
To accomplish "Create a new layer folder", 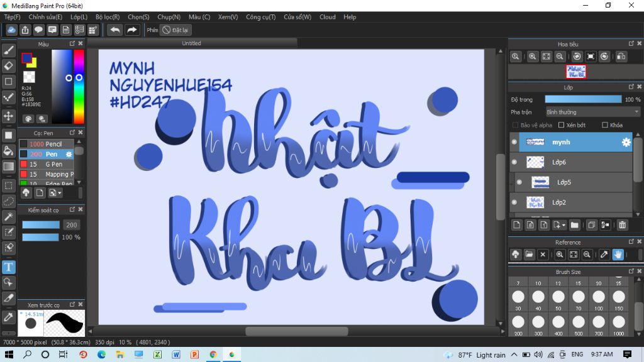I will 574,225.
